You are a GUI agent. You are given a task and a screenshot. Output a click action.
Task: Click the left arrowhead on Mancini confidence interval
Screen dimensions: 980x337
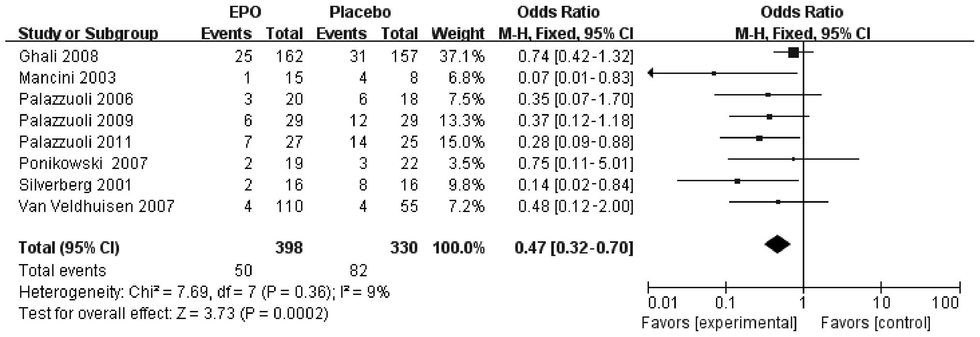point(651,73)
